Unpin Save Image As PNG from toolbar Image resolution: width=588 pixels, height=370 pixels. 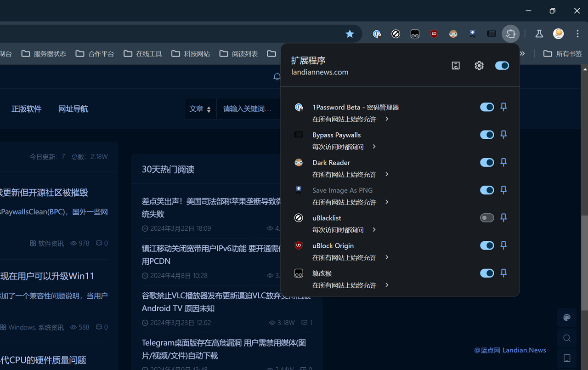(x=503, y=190)
